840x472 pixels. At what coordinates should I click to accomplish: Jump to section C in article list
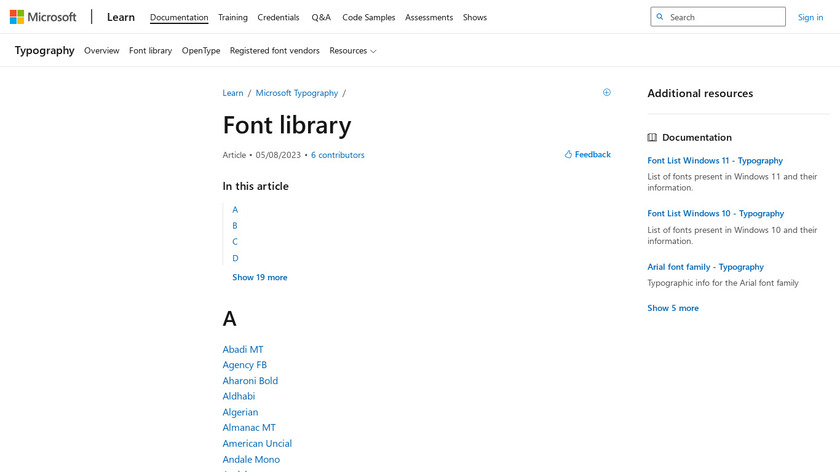[235, 242]
